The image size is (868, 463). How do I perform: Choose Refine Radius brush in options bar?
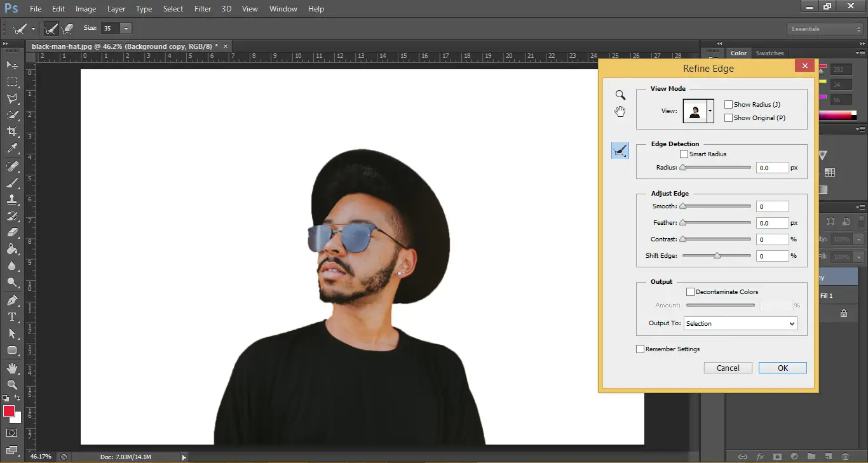[51, 29]
